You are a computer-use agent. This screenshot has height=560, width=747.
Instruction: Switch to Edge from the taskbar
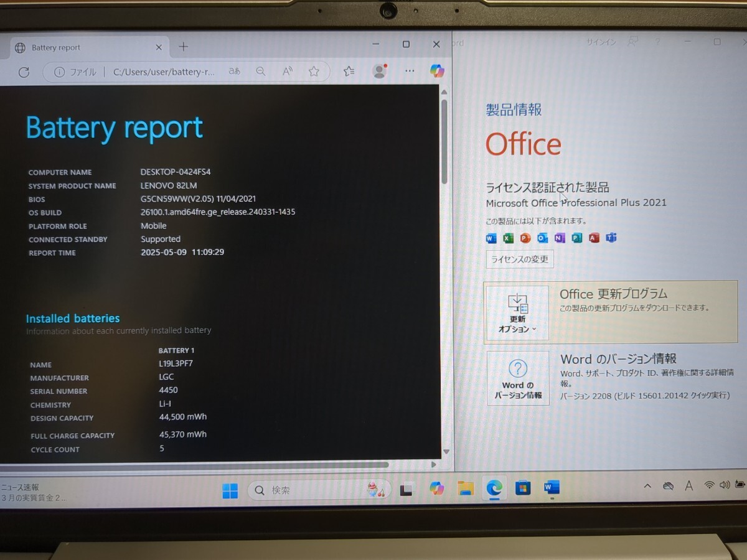494,488
